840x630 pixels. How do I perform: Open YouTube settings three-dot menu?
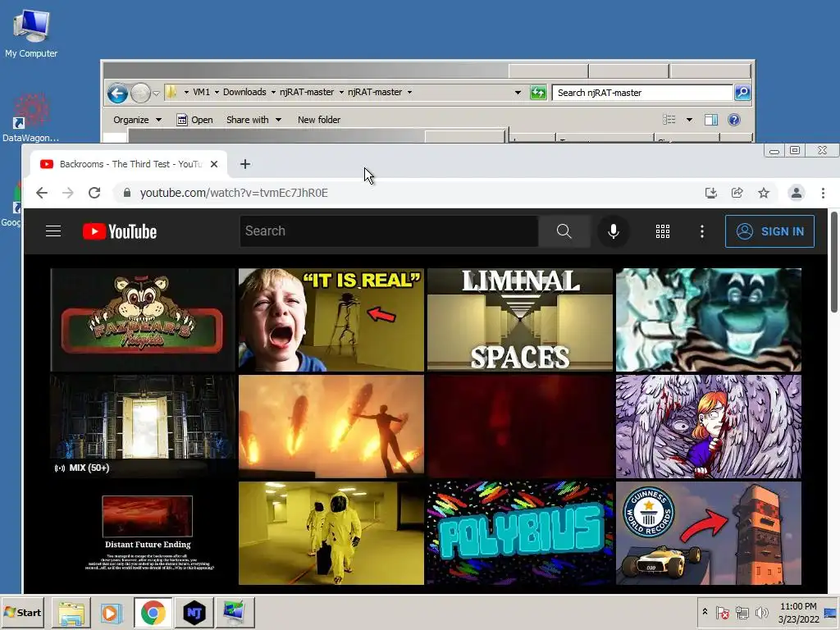702,231
